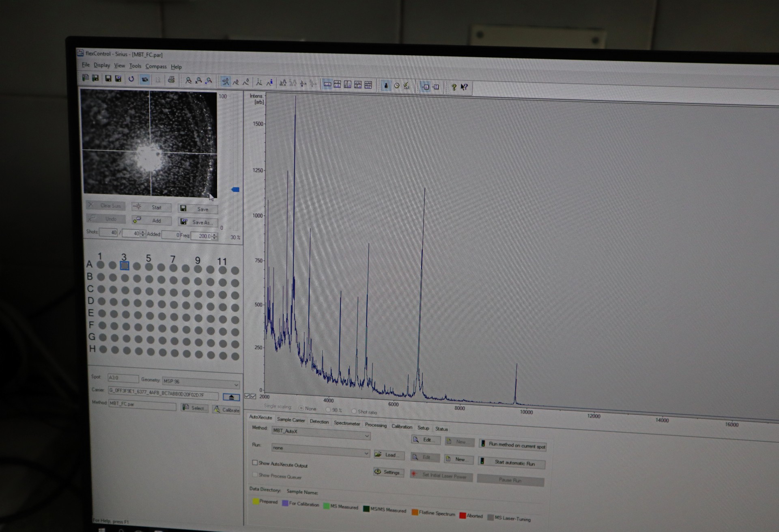Enable Show AutoXecute Output checkbox

(255, 463)
